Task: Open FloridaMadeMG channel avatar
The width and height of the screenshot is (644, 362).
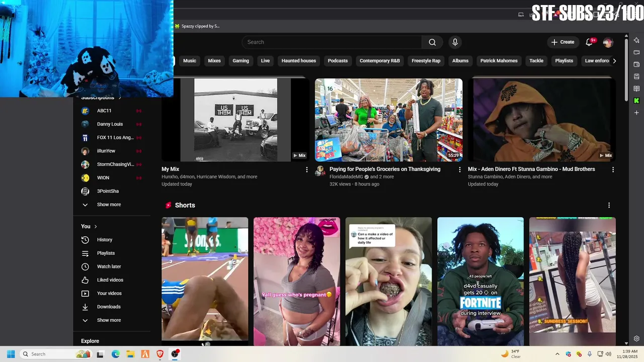Action: tap(319, 171)
